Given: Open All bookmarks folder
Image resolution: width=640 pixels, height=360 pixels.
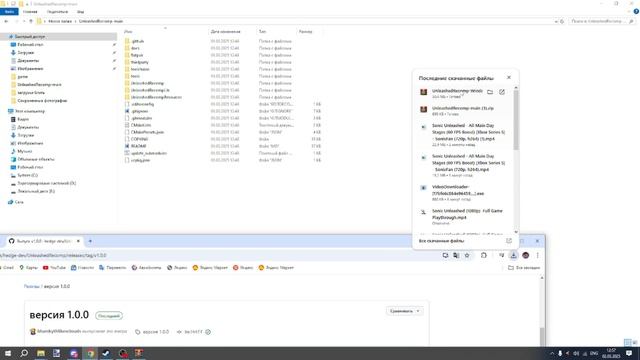Looking at the screenshot, I should (524, 268).
